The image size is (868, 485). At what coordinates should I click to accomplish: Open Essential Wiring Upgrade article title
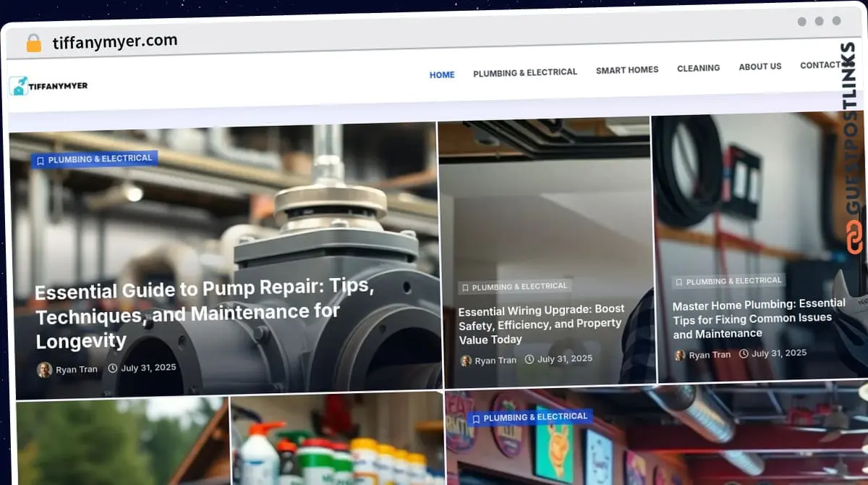pyautogui.click(x=541, y=324)
